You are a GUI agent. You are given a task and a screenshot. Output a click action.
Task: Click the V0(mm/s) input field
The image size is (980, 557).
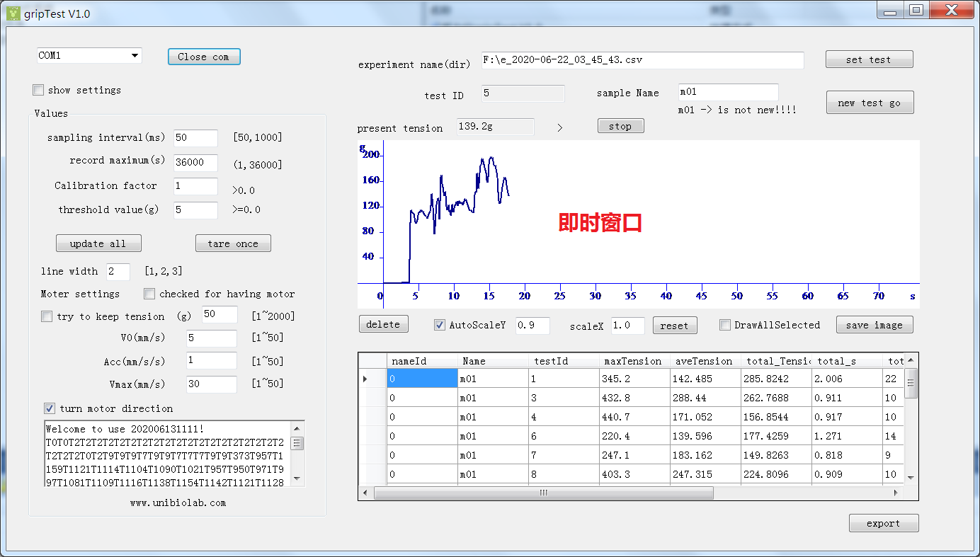click(212, 338)
